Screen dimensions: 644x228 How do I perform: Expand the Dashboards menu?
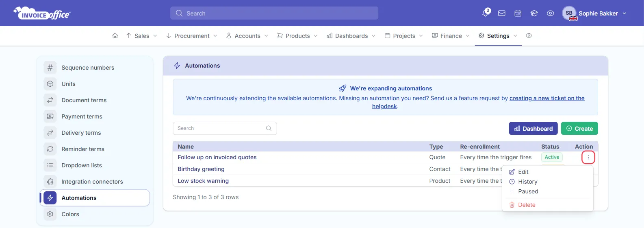click(351, 36)
